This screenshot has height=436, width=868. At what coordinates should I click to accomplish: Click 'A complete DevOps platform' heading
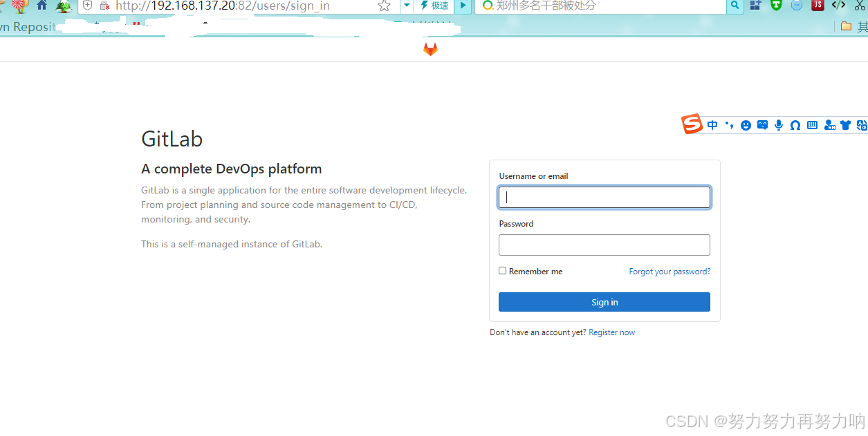[x=232, y=169]
